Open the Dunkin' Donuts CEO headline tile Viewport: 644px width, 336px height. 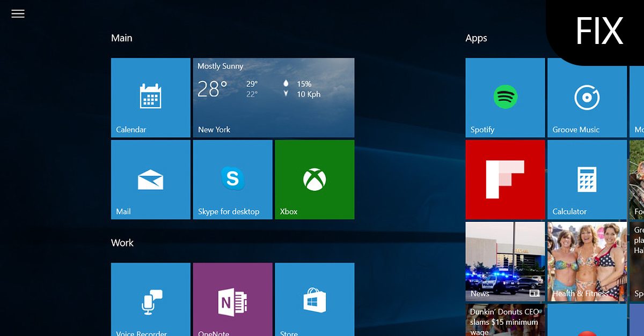[x=505, y=320]
